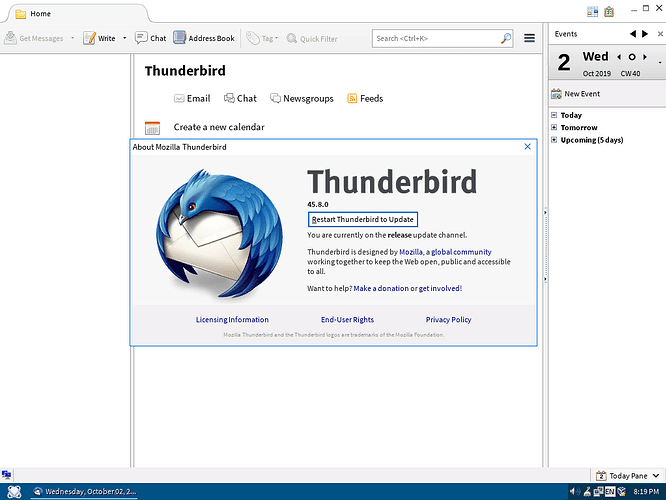This screenshot has height=500, width=666.
Task: Open the Address Book
Action: [204, 38]
